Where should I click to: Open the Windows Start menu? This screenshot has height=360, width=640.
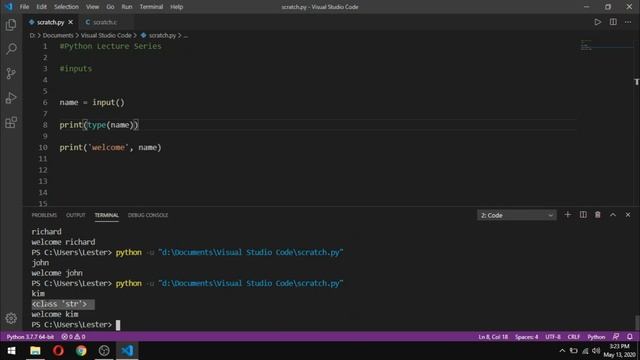11,351
